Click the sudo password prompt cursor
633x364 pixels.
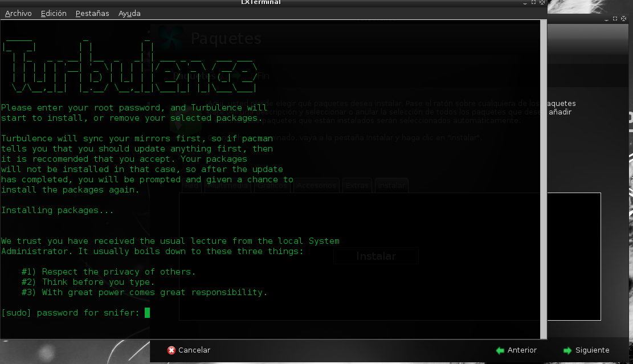(x=148, y=313)
